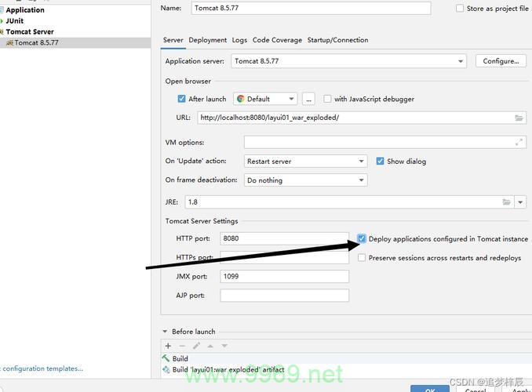Click the artifact icon beside Build layui01 task
The height and width of the screenshot is (392, 532).
(166, 369)
